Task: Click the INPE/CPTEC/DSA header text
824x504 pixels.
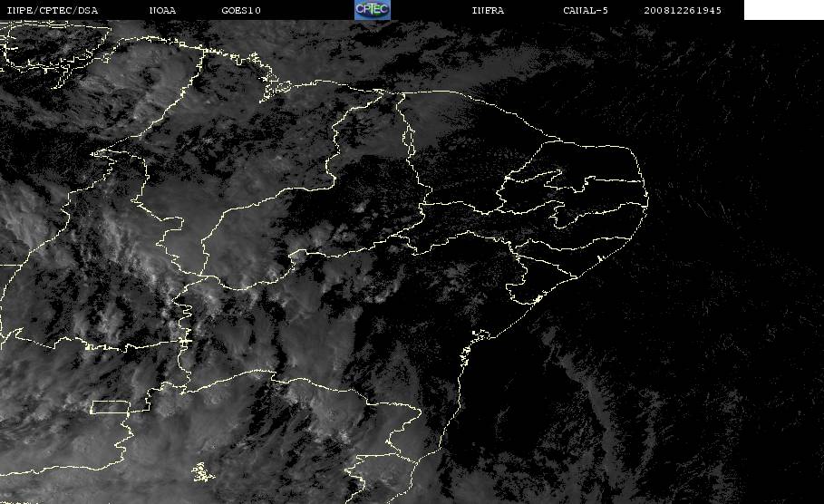Action: (x=52, y=11)
